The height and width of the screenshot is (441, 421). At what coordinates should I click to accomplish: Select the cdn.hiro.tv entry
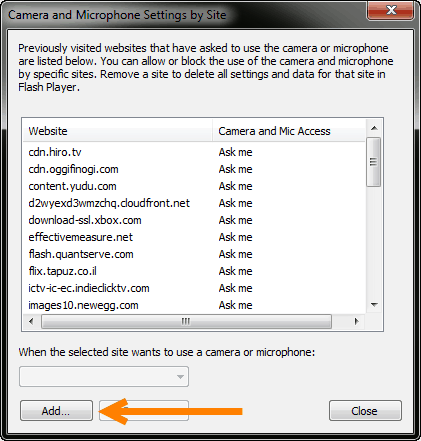[194, 152]
